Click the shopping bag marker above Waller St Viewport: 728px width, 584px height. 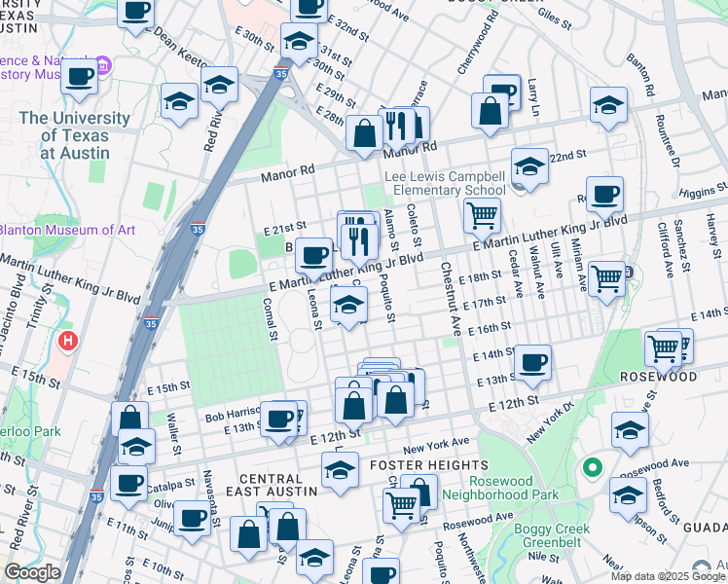coord(130,417)
